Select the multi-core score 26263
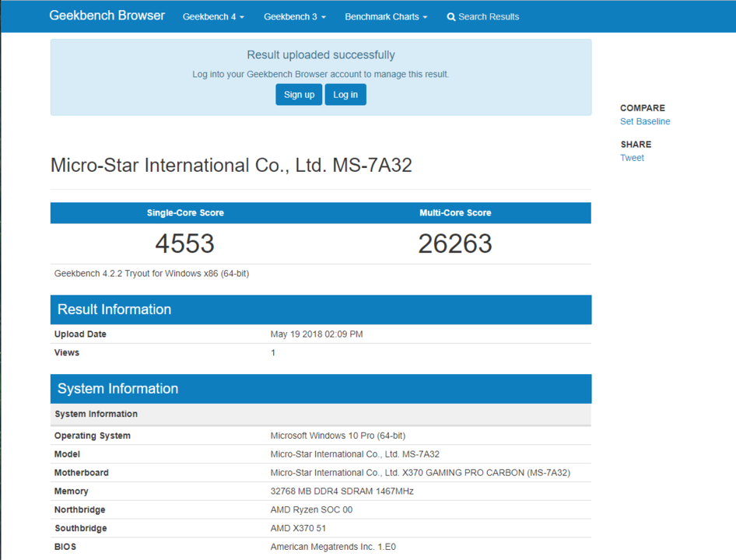Viewport: 736px width, 560px height. pyautogui.click(x=455, y=243)
